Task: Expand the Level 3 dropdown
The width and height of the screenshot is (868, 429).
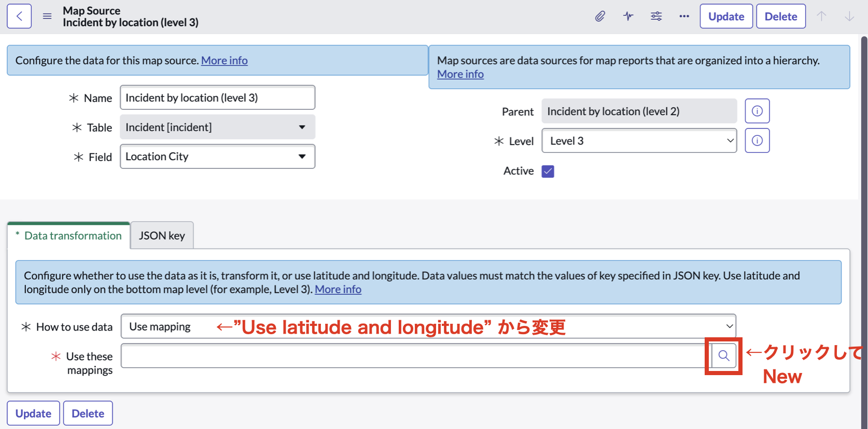Action: (x=639, y=140)
